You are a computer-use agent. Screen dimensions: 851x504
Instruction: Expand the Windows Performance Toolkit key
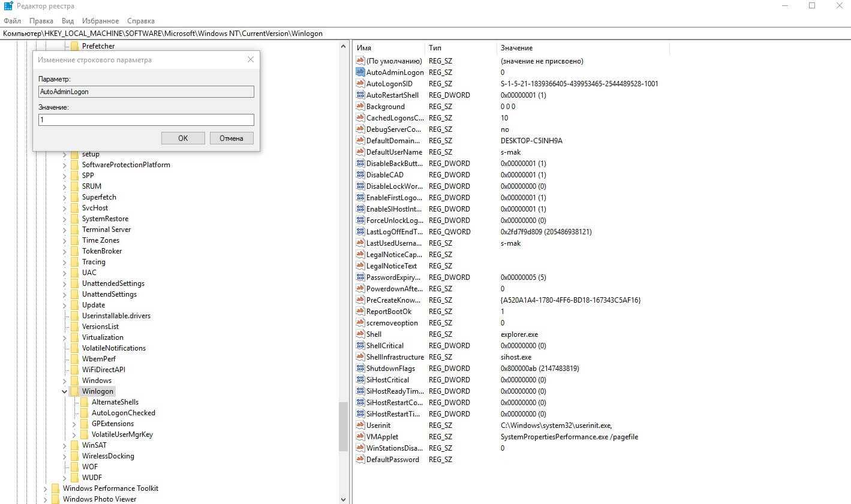(46, 488)
